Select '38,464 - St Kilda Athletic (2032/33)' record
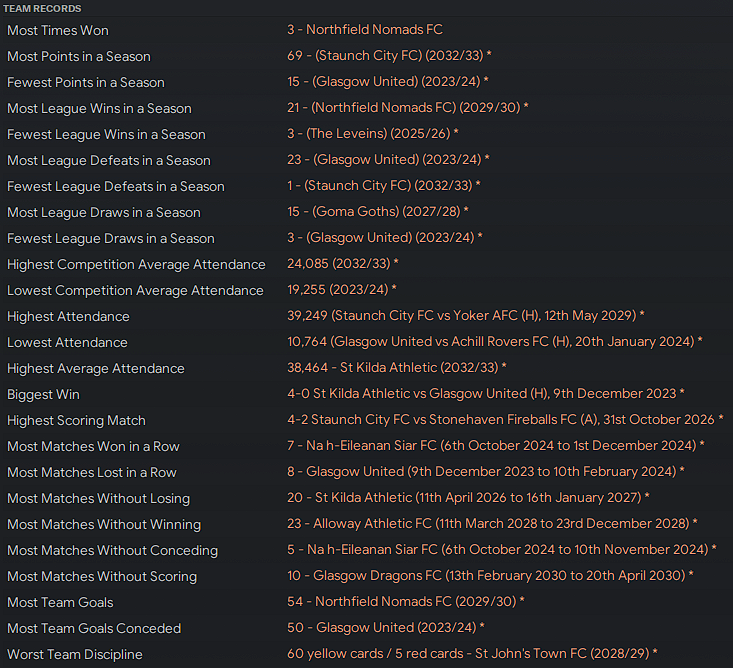 pyautogui.click(x=397, y=367)
